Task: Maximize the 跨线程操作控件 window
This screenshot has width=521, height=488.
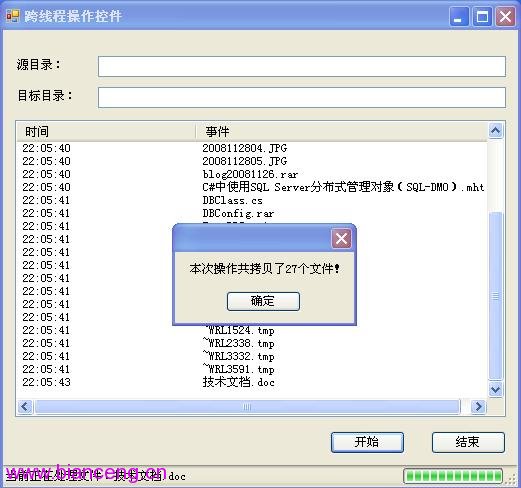Action: [x=482, y=16]
